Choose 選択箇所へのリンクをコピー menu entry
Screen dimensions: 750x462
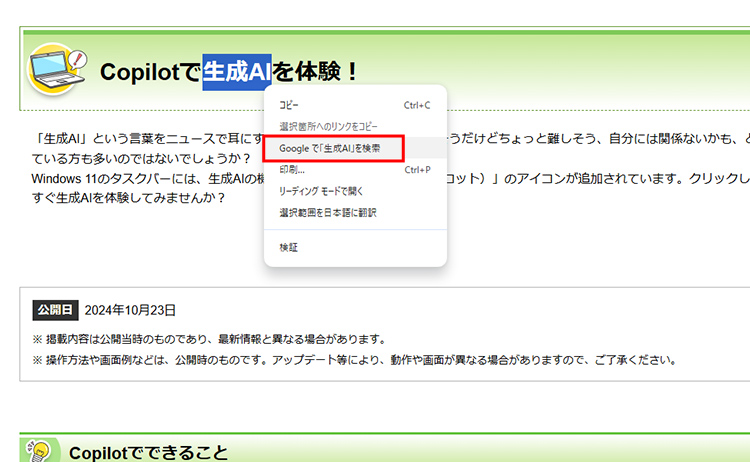pos(355,127)
